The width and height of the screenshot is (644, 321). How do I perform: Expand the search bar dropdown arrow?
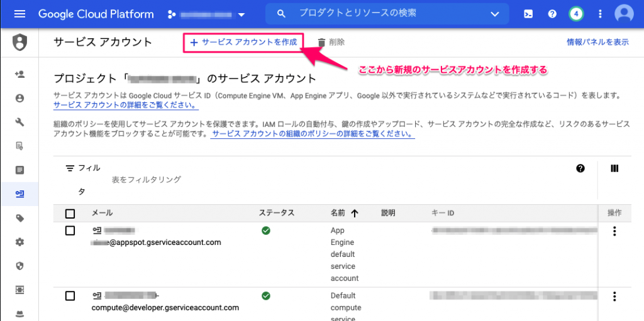[x=494, y=14]
